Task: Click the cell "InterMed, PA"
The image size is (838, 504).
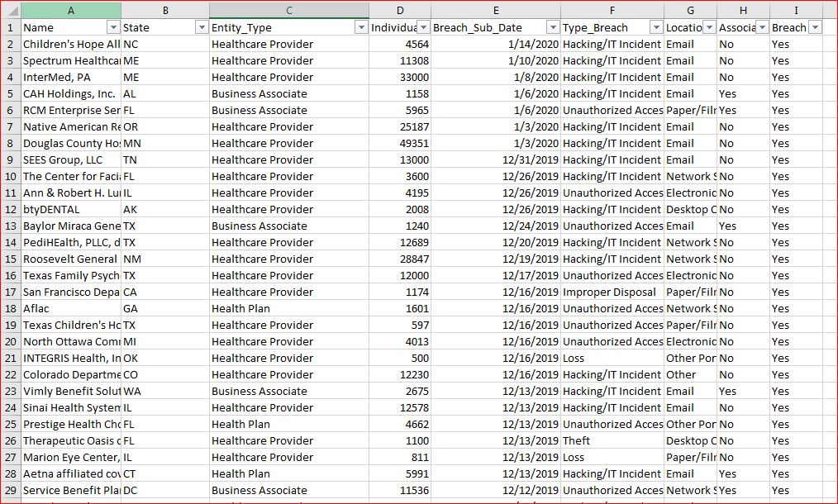Action: click(71, 77)
